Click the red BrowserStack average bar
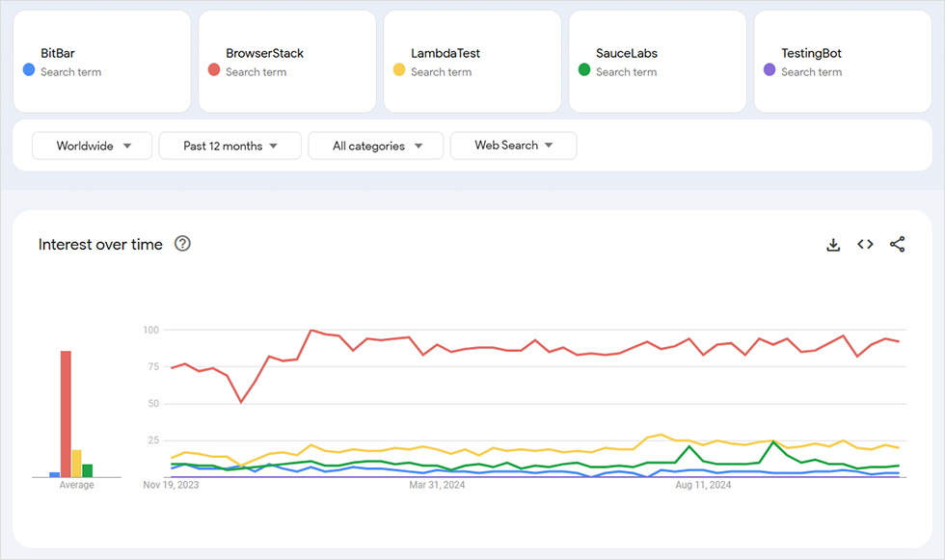The width and height of the screenshot is (945, 560). 66,414
